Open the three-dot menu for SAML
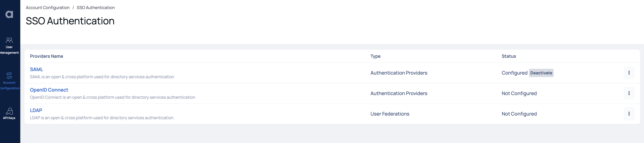644x143 pixels. (629, 73)
